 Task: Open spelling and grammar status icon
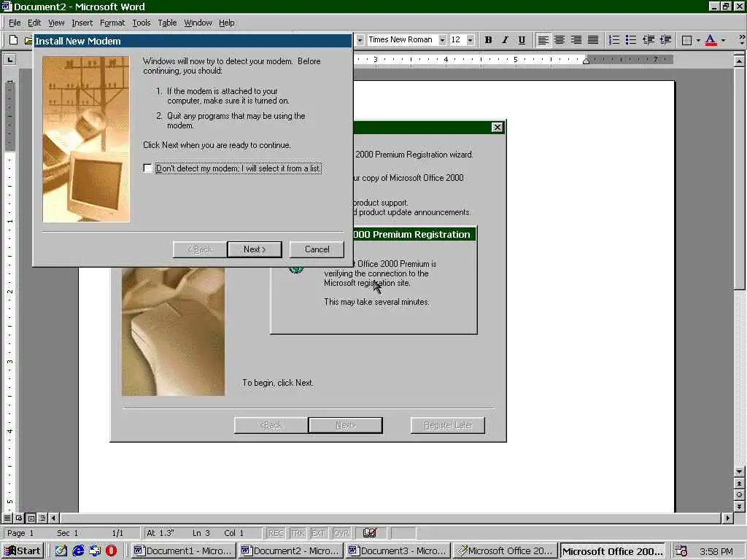click(x=370, y=533)
